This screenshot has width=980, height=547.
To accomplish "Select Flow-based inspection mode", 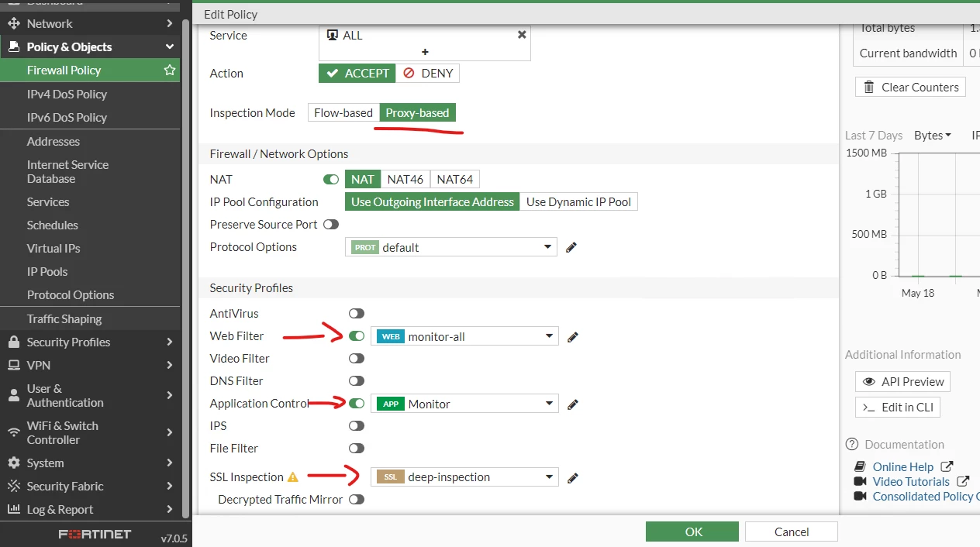I will click(x=343, y=113).
